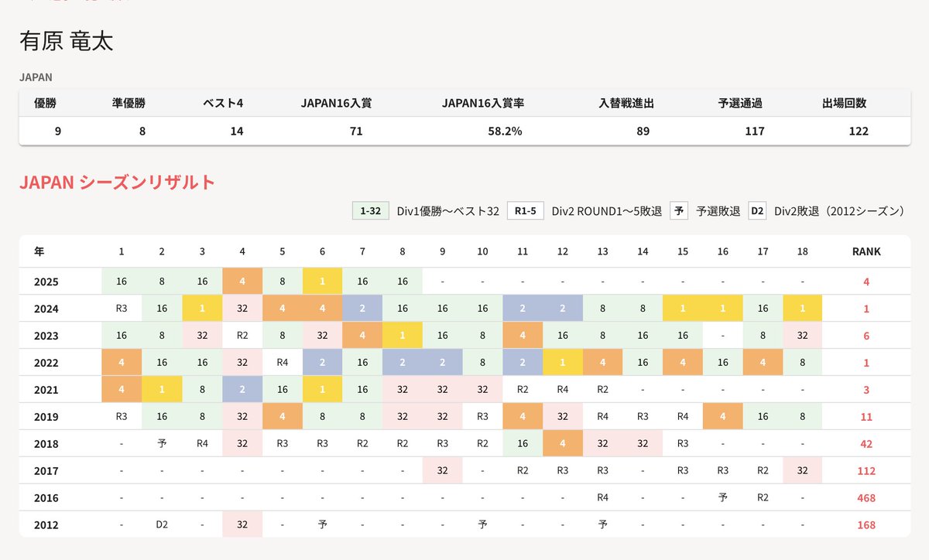
Task: Select the 2022 round 12 yellow 1 cell
Action: (x=562, y=363)
